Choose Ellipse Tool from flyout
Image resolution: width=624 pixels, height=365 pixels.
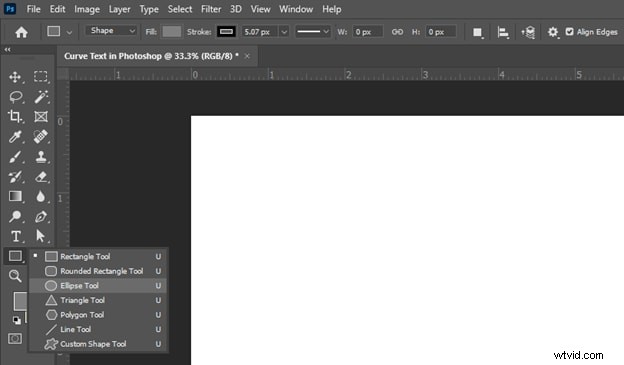98,286
